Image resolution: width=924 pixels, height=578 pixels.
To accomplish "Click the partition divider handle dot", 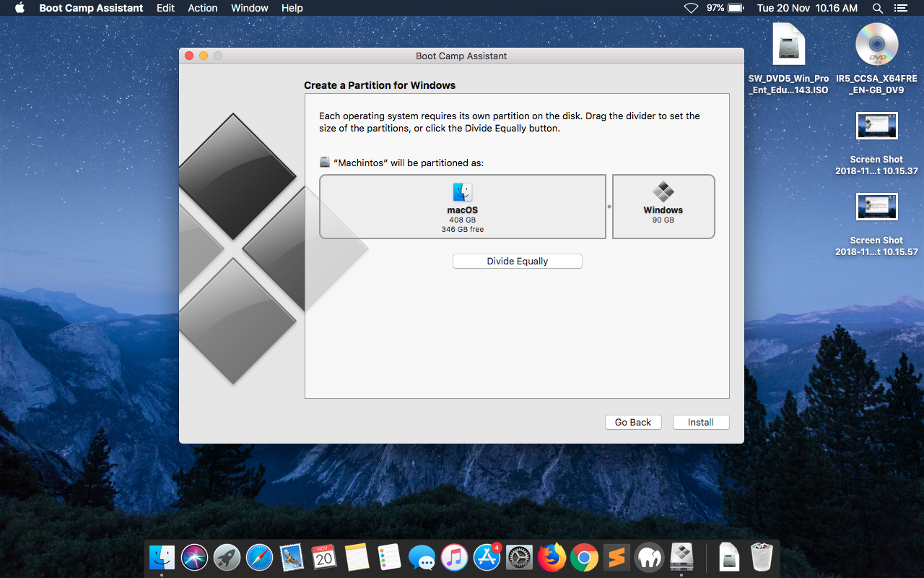I will click(x=609, y=207).
